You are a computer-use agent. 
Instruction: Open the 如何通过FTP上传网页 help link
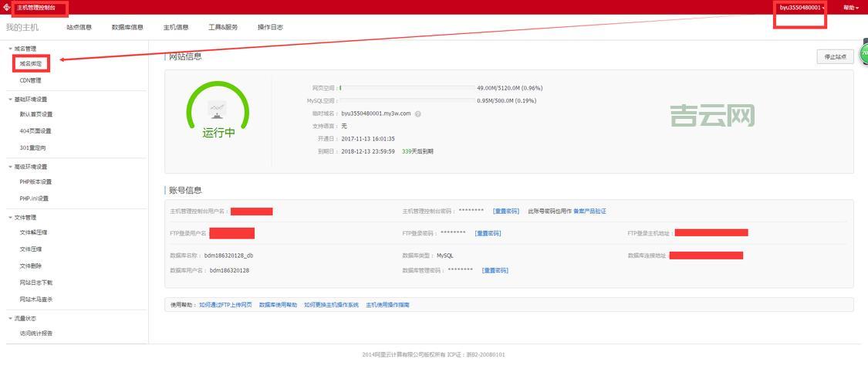(x=226, y=305)
